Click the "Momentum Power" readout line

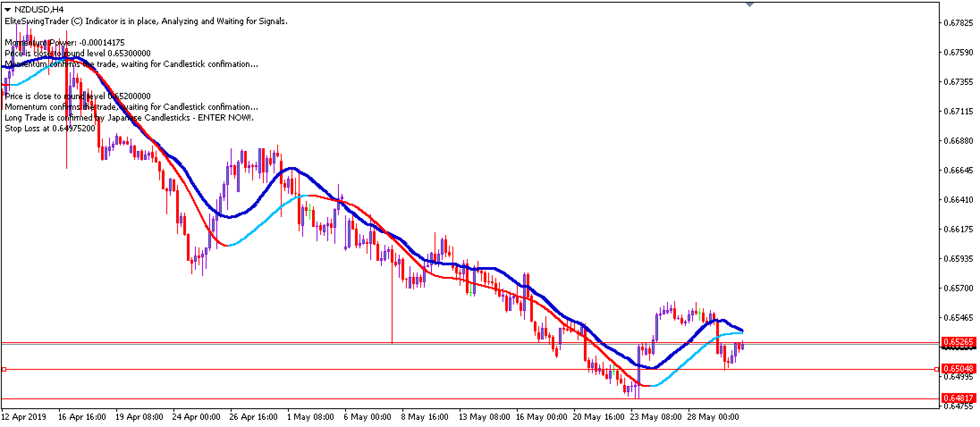(x=64, y=43)
